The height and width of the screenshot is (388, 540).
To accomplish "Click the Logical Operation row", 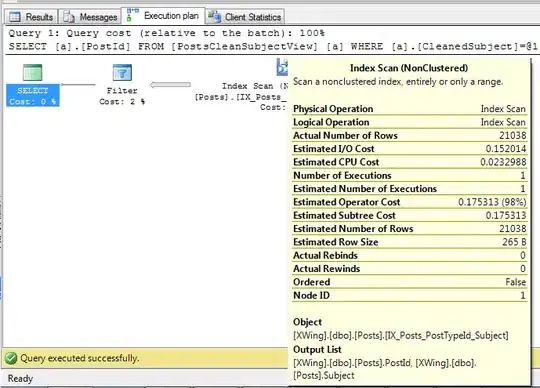I will [x=409, y=122].
